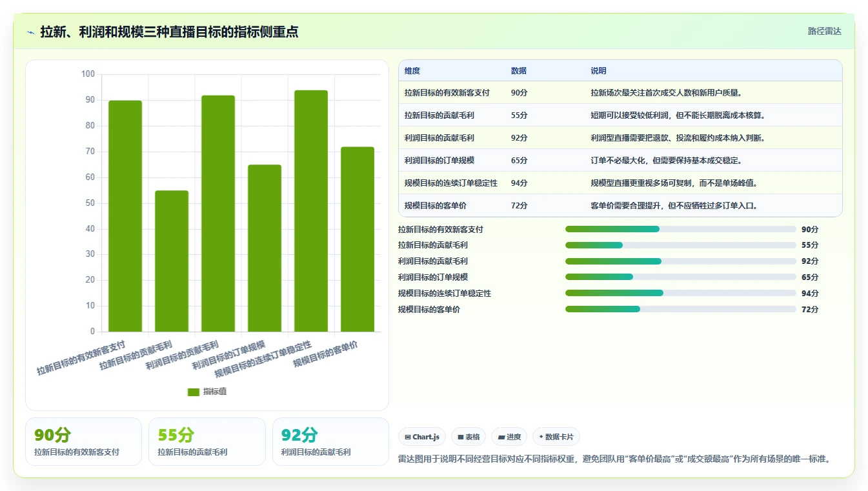Click table cell 利润目标的贡献毛利
The width and height of the screenshot is (868, 491).
pos(439,138)
